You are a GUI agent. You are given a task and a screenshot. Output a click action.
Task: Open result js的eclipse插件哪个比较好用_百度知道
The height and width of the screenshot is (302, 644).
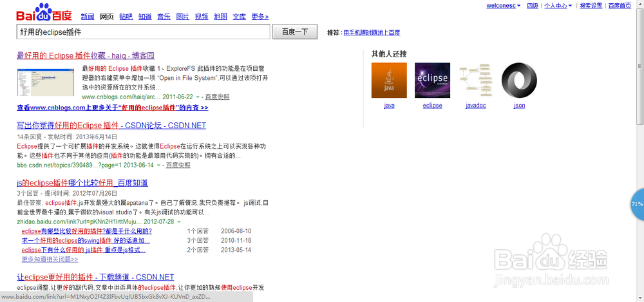82,183
